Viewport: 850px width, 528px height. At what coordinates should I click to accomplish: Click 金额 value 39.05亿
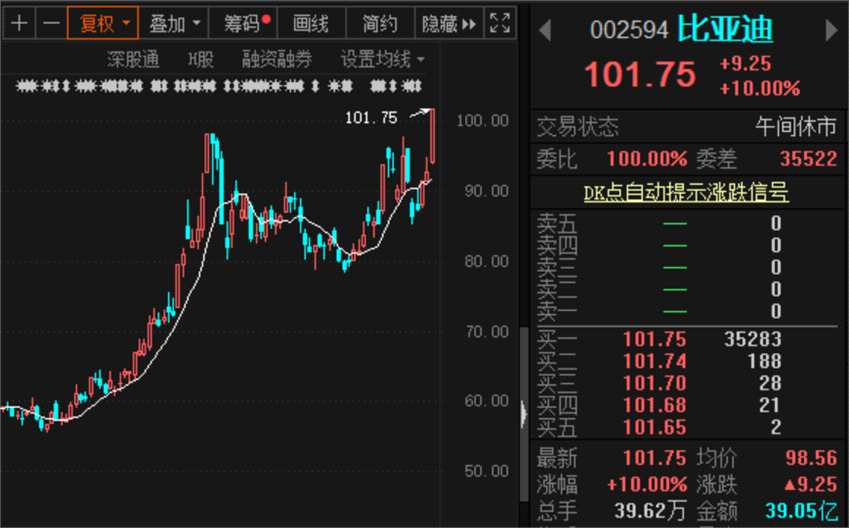tap(801, 511)
